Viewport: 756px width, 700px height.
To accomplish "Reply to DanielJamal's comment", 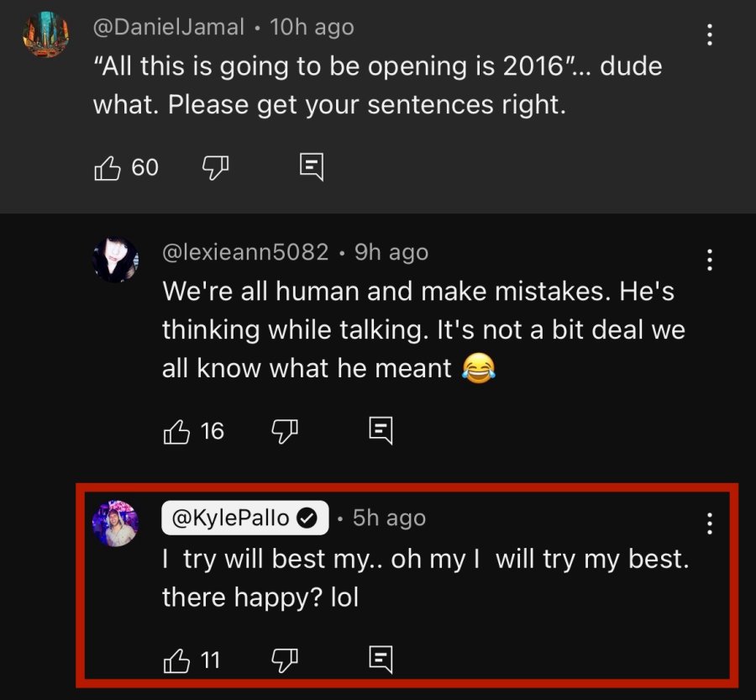I will (312, 167).
